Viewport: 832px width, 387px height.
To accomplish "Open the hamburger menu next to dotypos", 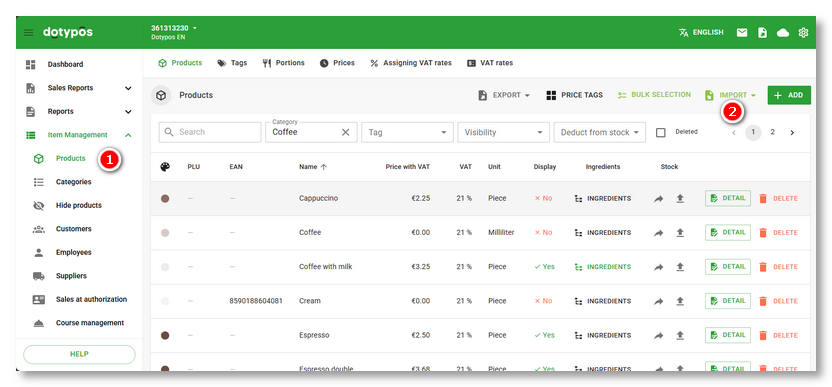I will pyautogui.click(x=28, y=33).
